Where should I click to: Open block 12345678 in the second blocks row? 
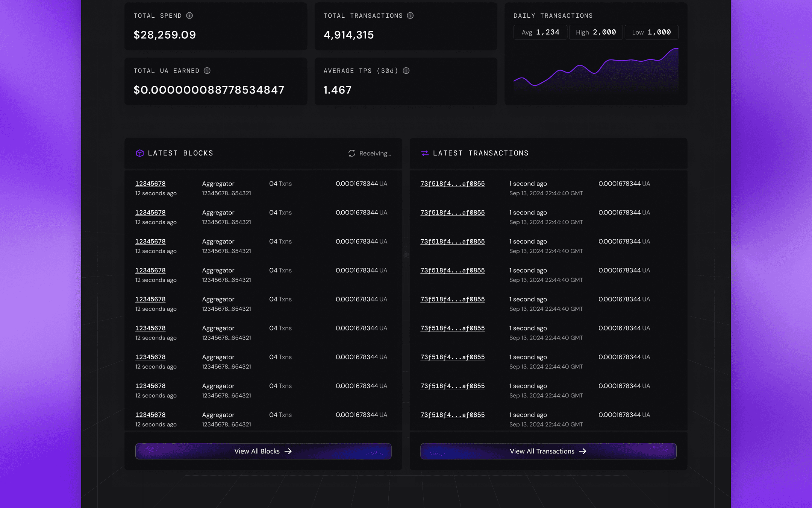coord(150,213)
